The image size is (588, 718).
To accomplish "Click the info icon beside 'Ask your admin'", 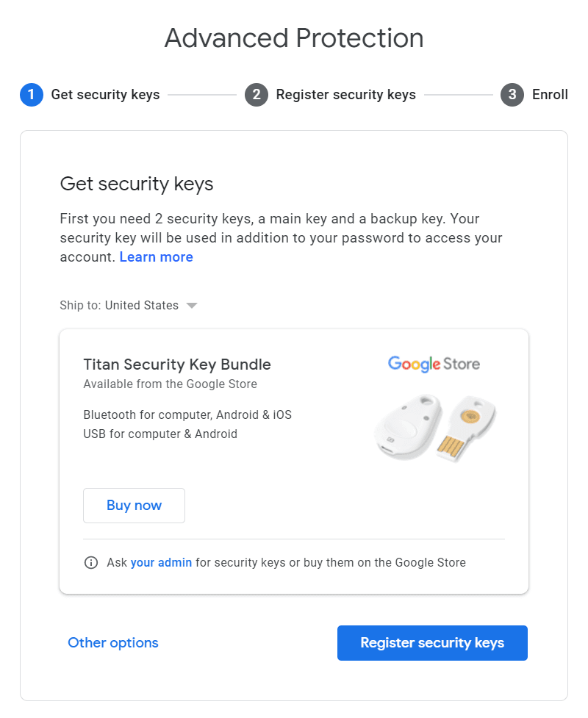I will tap(91, 563).
